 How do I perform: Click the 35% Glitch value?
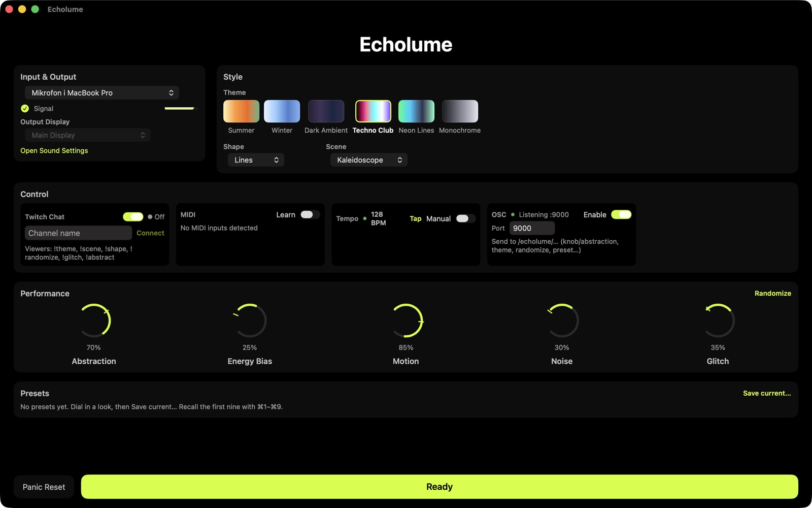[x=718, y=348]
